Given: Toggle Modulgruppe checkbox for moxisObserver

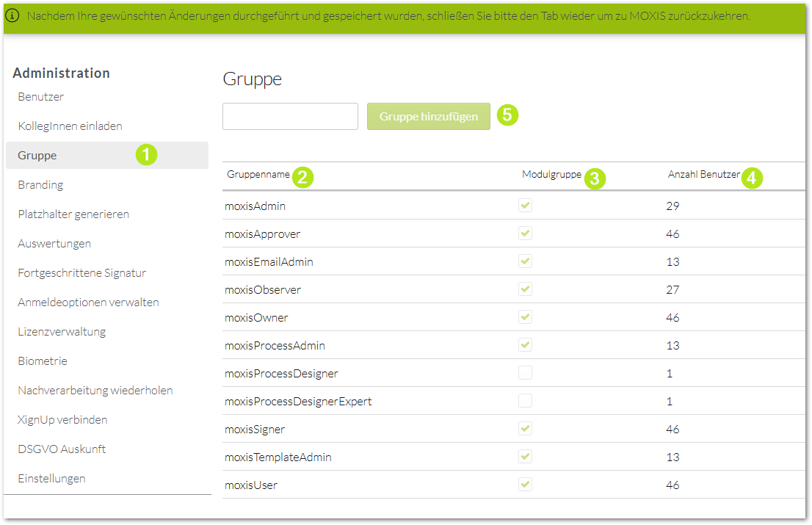Looking at the screenshot, I should click(x=525, y=289).
